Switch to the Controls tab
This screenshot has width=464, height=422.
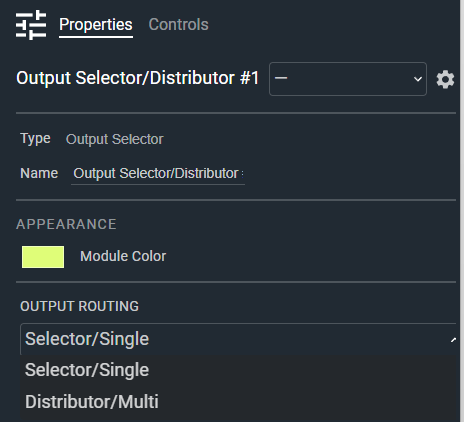(179, 25)
